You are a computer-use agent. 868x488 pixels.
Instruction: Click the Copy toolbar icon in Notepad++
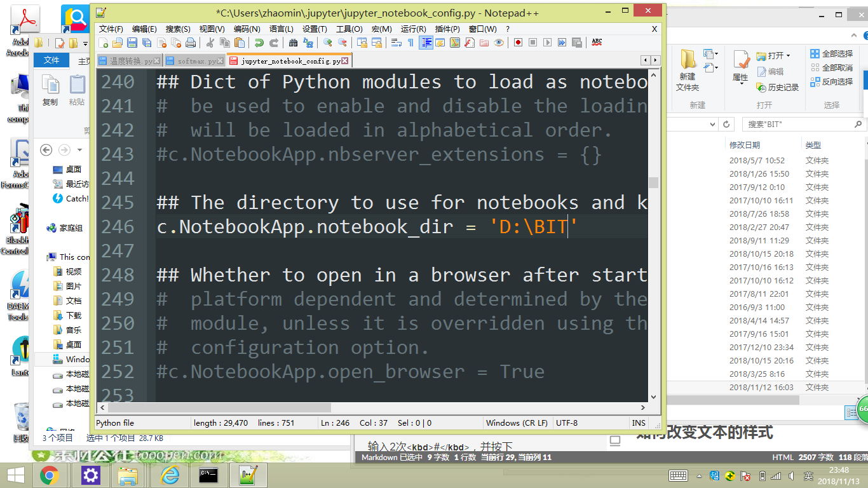point(225,43)
